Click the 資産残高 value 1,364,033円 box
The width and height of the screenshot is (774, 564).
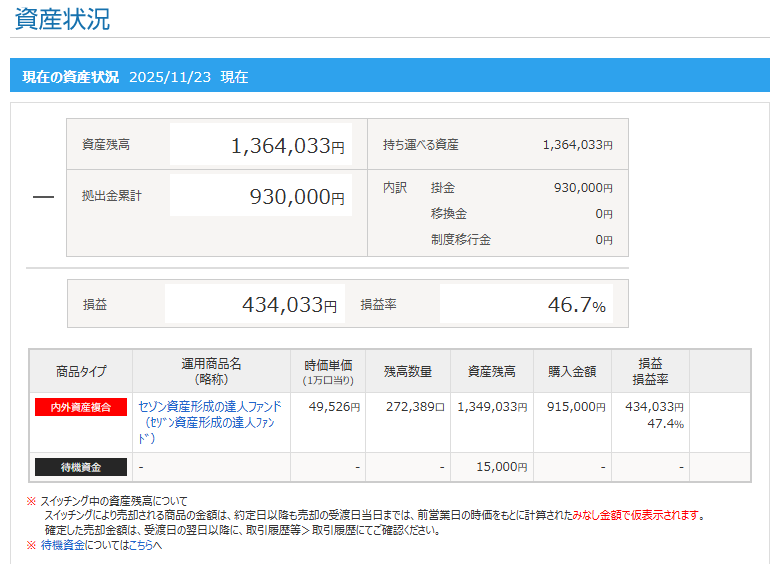coord(260,145)
